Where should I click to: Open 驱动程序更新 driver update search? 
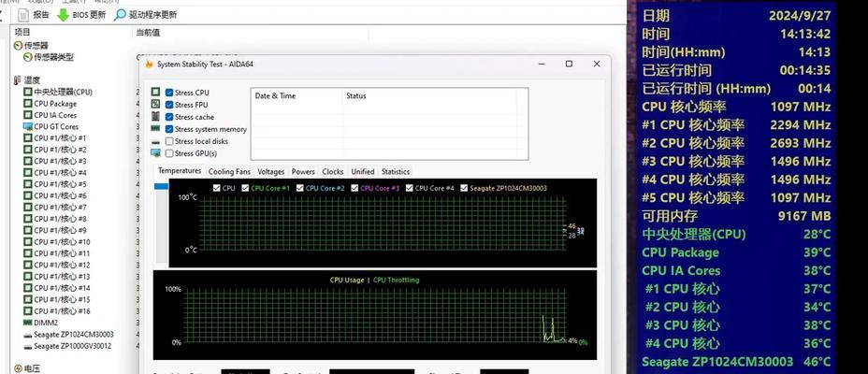tap(146, 15)
